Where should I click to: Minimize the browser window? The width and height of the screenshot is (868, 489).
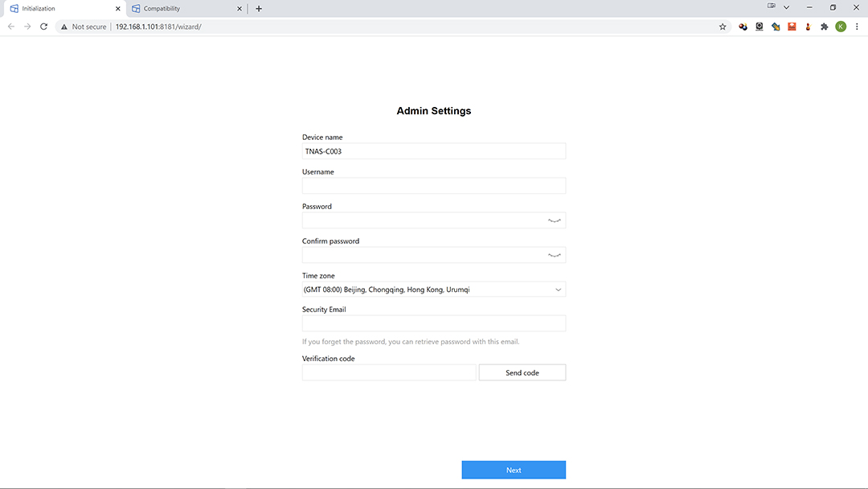(809, 7)
